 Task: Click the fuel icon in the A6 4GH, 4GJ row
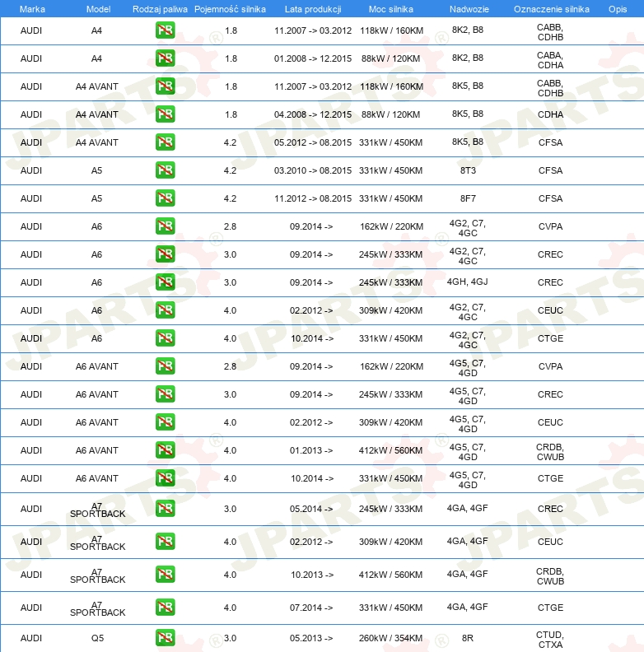[x=165, y=282]
